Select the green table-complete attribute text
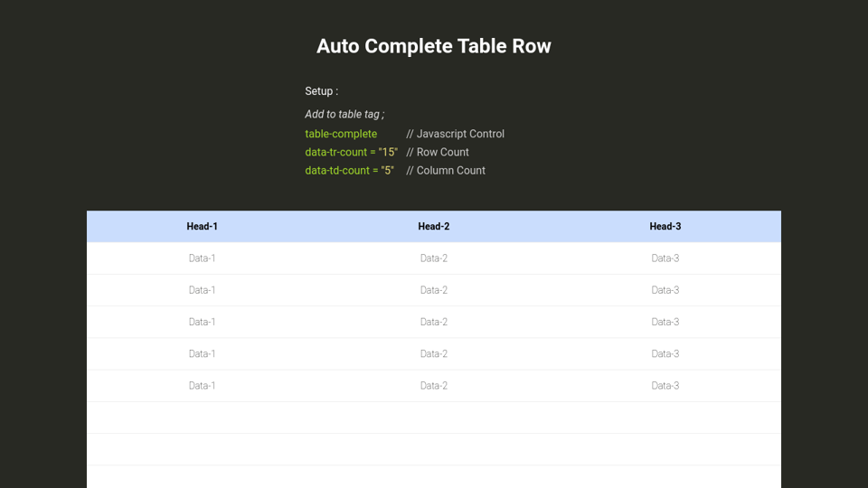 [x=341, y=134]
